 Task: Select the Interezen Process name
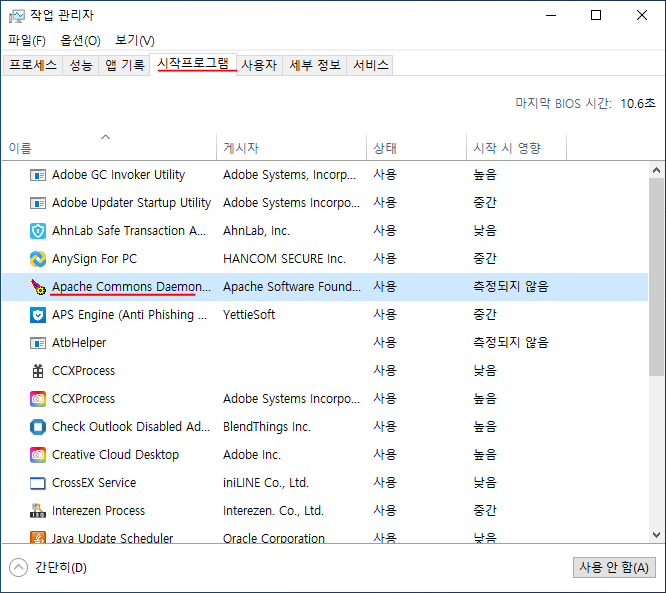pyautogui.click(x=99, y=511)
